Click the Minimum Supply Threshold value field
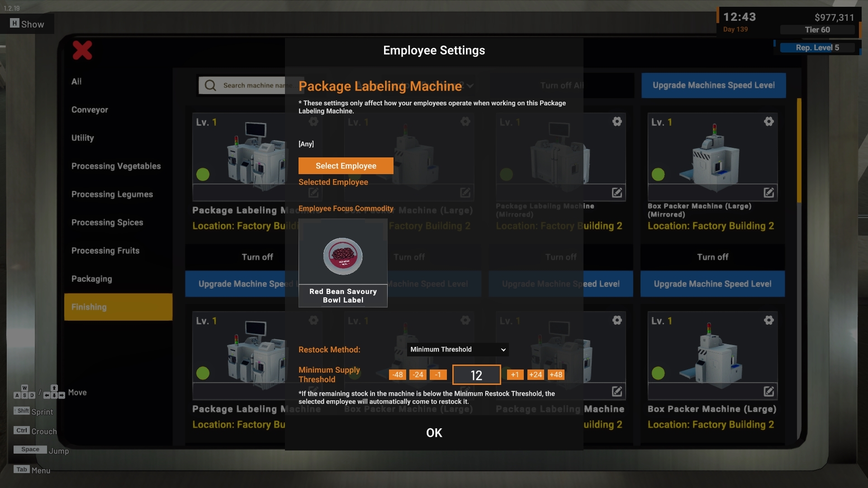868x488 pixels. coord(476,375)
